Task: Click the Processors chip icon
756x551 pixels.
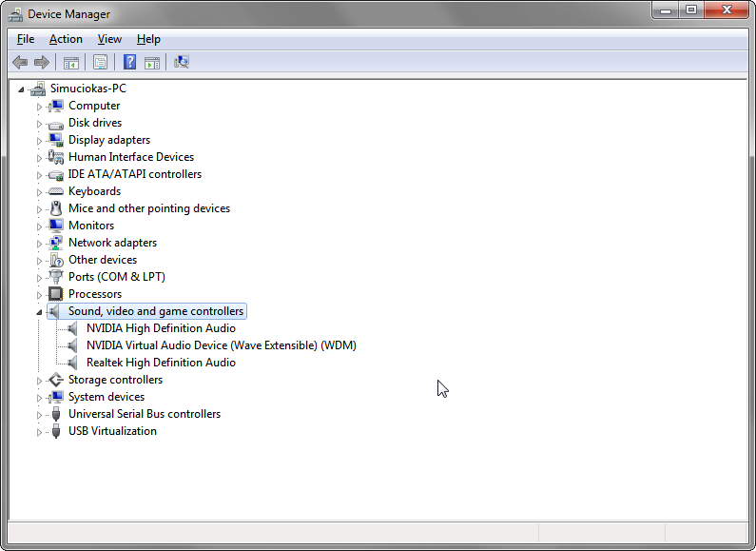Action: tap(56, 294)
